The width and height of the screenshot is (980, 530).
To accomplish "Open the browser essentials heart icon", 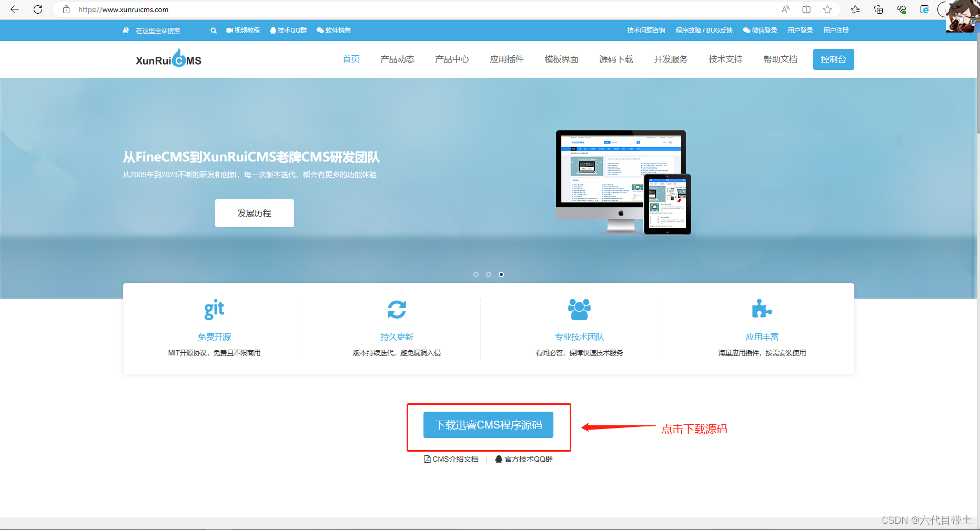I will [902, 9].
